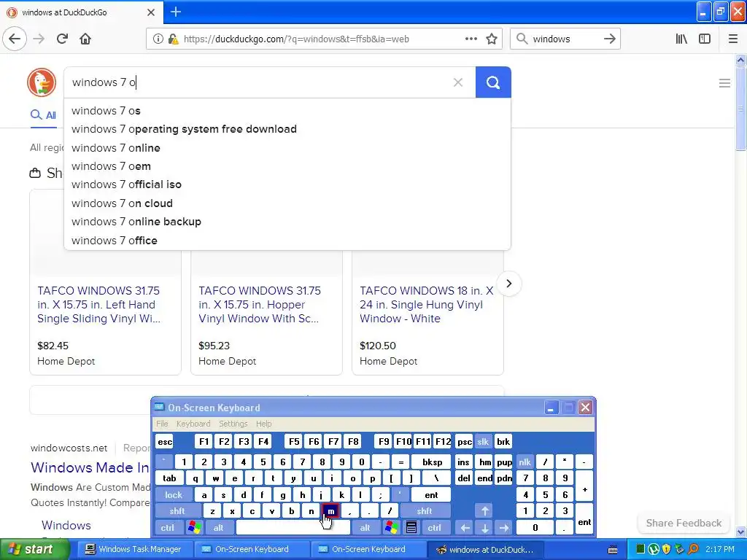Show sidebars icon in Firefox toolbar
Viewport: 747px width, 560px height.
pyautogui.click(x=705, y=39)
